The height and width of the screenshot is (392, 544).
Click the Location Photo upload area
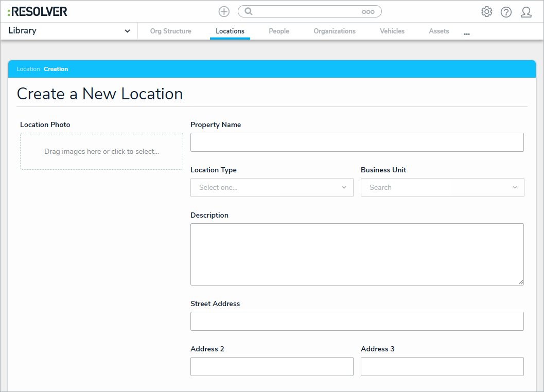pyautogui.click(x=101, y=151)
